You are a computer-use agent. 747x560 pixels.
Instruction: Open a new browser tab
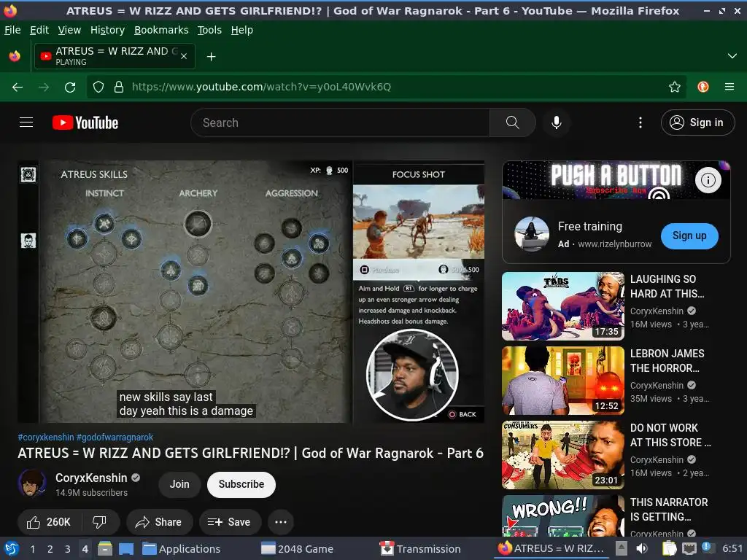tap(211, 57)
